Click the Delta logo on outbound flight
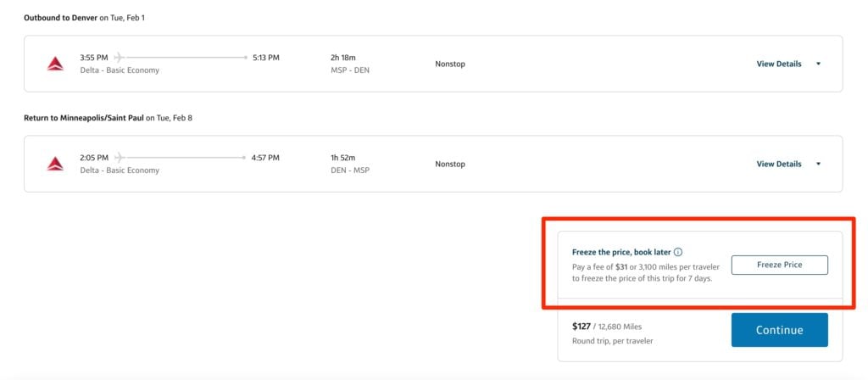Screen dimensions: 868x380 [55, 64]
